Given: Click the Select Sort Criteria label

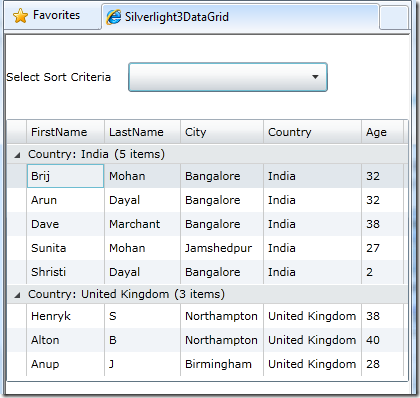Looking at the screenshot, I should pos(59,77).
